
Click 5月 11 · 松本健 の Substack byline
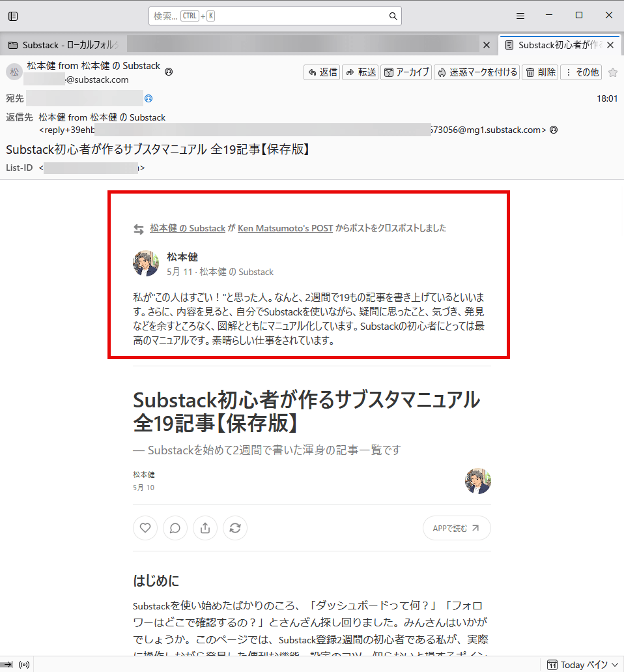(x=220, y=272)
